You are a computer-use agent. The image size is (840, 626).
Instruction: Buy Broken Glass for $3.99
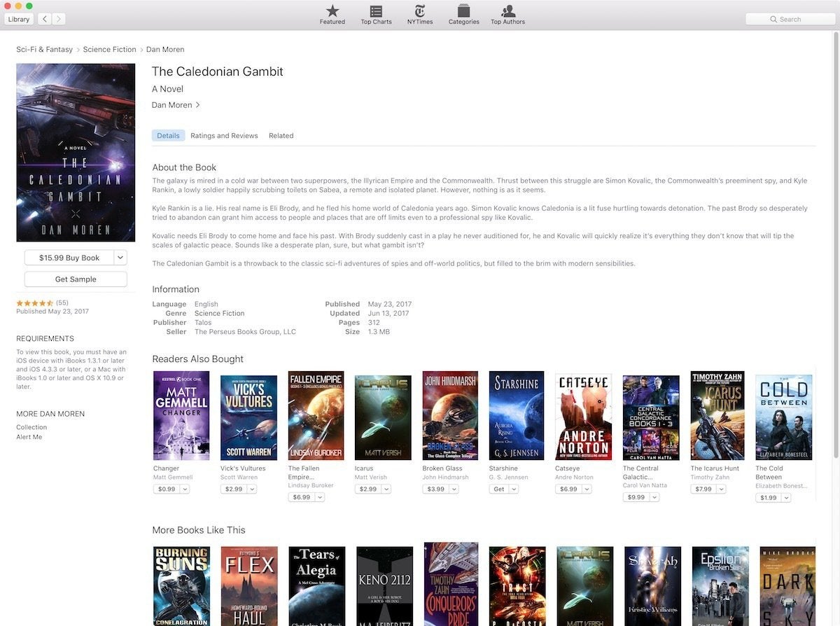click(435, 489)
